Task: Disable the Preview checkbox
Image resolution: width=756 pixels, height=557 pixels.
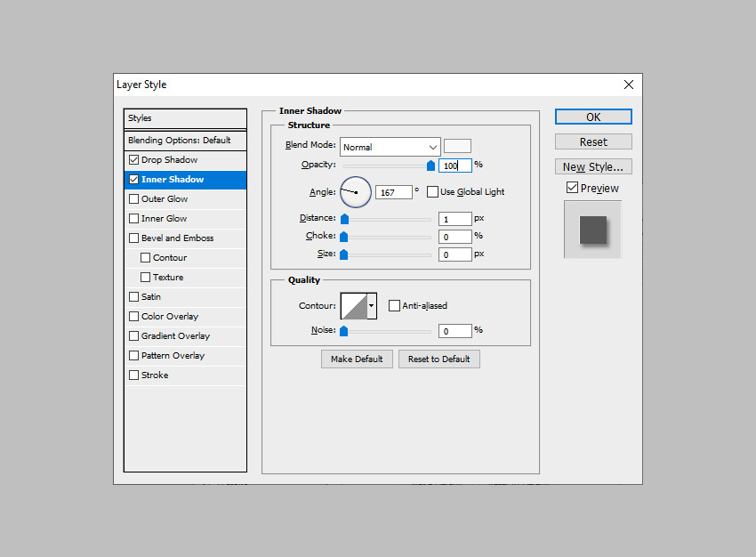Action: pyautogui.click(x=572, y=188)
